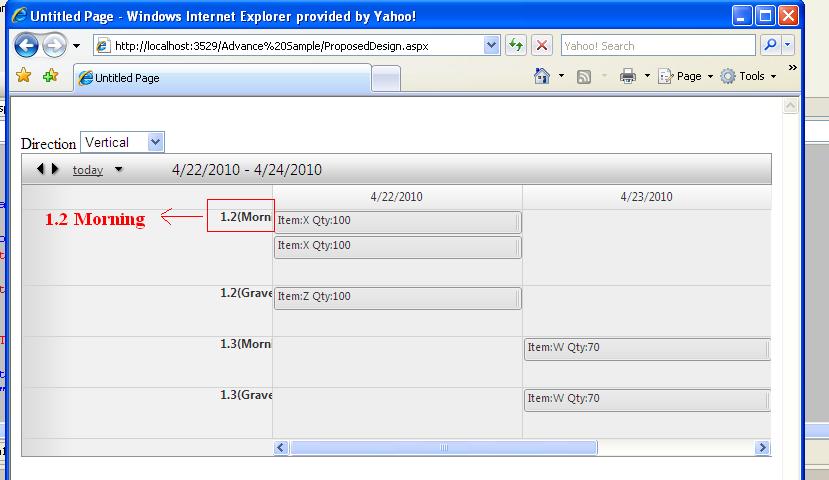Viewport: 829px width, 480px height.
Task: Expand the address bar history dropdown
Action: (x=492, y=45)
